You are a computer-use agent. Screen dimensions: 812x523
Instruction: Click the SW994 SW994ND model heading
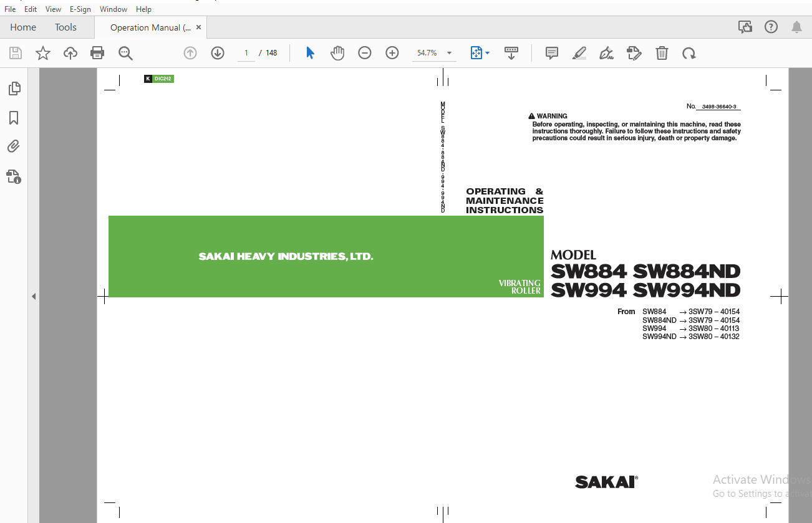click(x=645, y=290)
